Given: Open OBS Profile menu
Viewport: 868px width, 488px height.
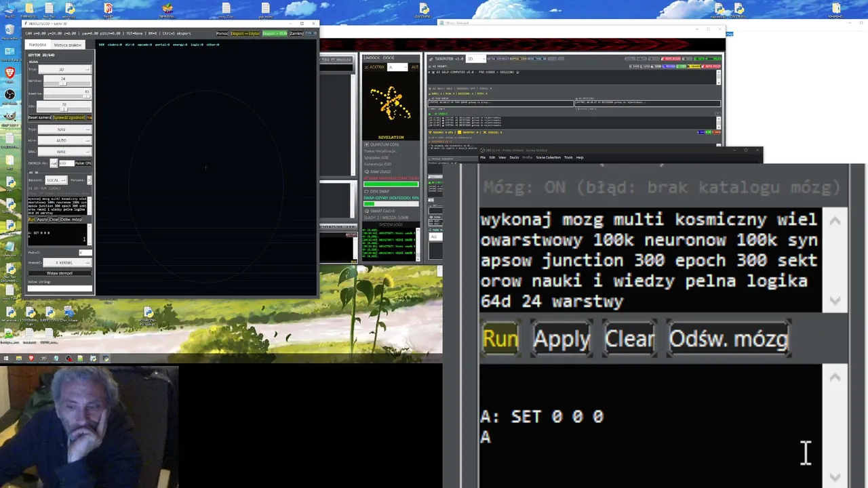Looking at the screenshot, I should pyautogui.click(x=527, y=157).
